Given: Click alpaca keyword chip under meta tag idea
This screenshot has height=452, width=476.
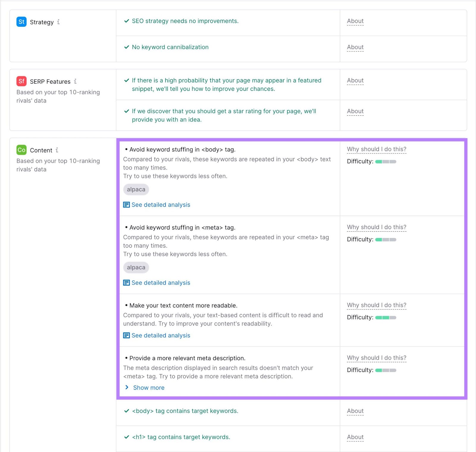Looking at the screenshot, I should click(x=136, y=267).
